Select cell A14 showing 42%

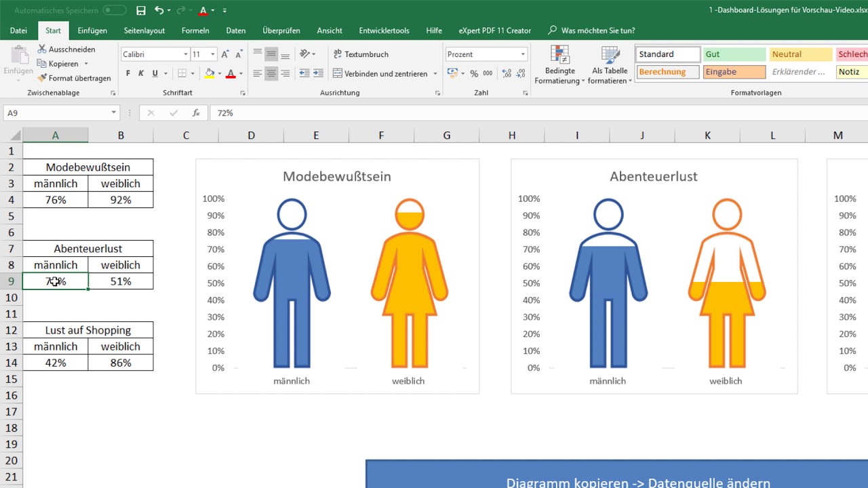(56, 363)
